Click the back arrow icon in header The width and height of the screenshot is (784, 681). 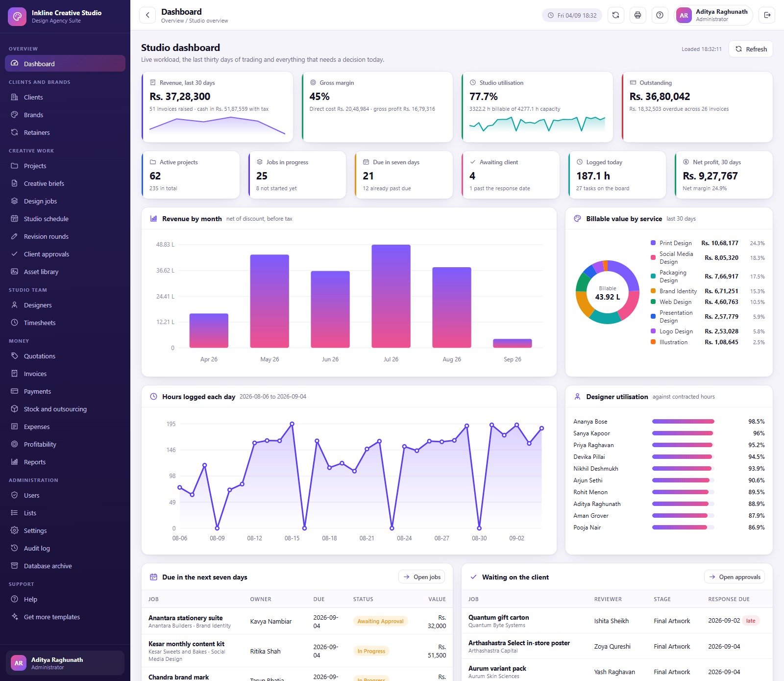click(147, 15)
